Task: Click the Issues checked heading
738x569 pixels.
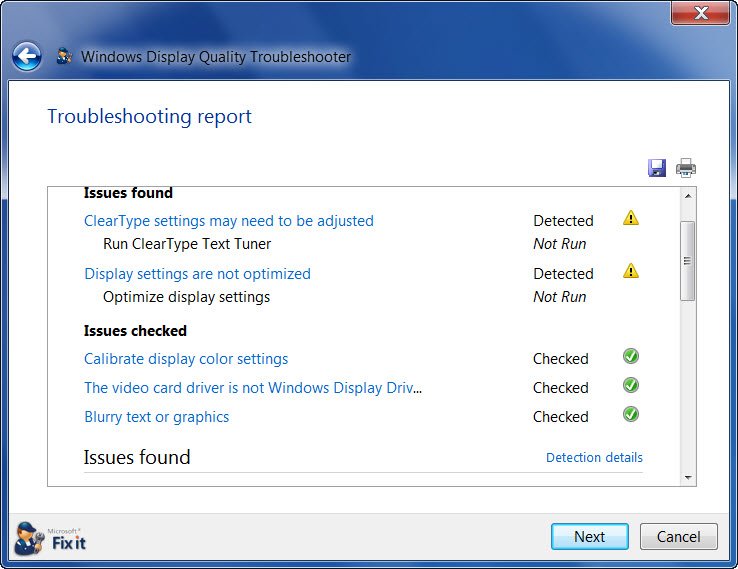Action: pyautogui.click(x=135, y=331)
